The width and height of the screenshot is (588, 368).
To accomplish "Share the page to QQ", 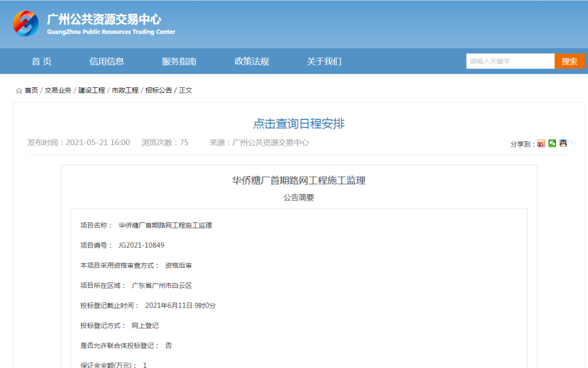I will click(x=563, y=143).
